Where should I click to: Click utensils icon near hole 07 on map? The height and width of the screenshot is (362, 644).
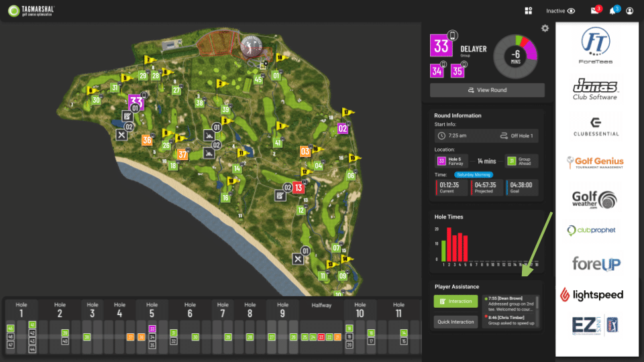pos(298,259)
